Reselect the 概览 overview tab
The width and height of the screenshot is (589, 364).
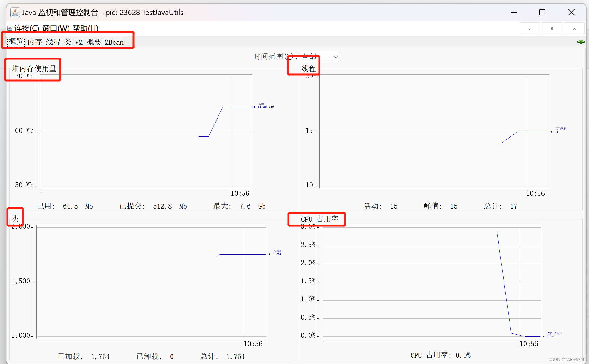(x=16, y=41)
